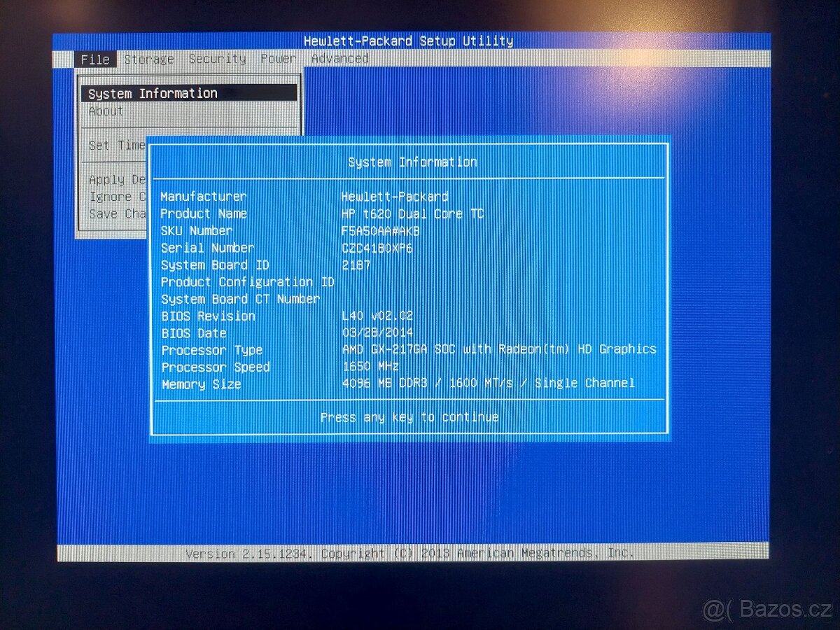This screenshot has height=630, width=840.
Task: Open the Security menu
Action: coord(218,59)
